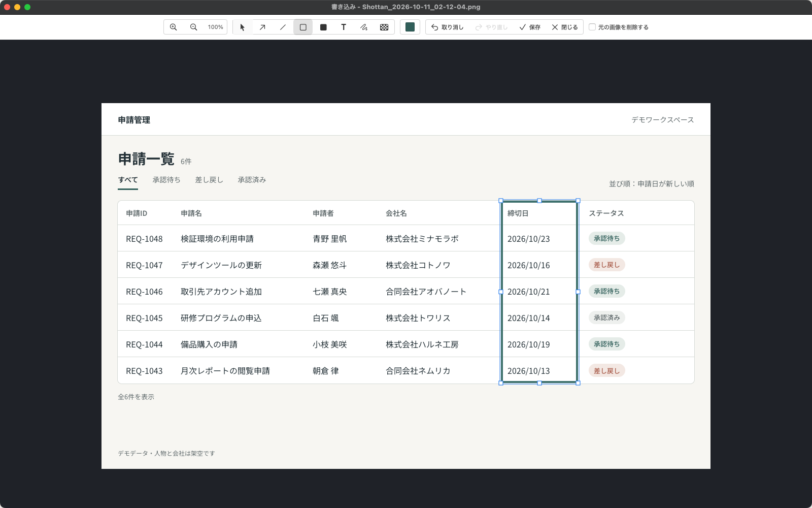Click the 申請管理 header title
Image resolution: width=812 pixels, height=508 pixels.
point(134,120)
